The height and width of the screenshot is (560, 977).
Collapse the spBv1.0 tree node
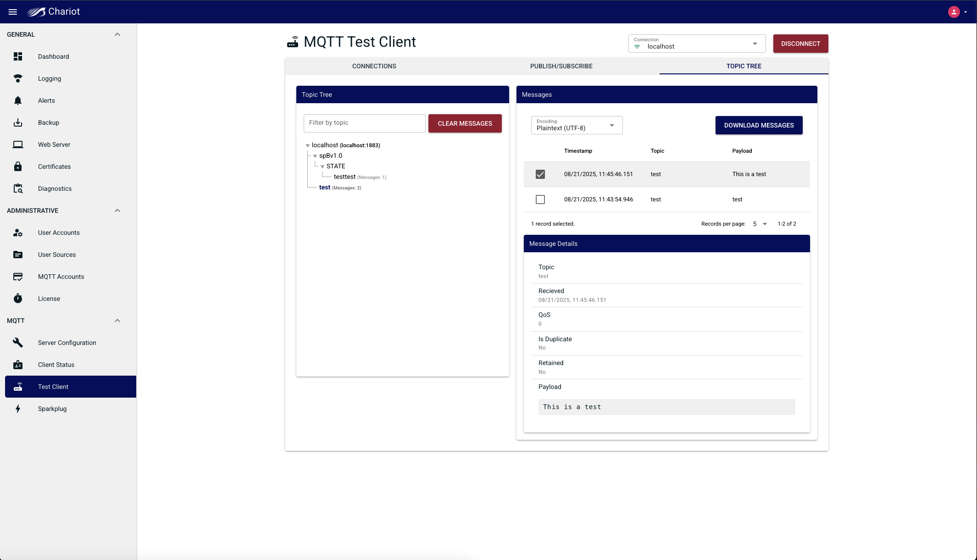(315, 156)
